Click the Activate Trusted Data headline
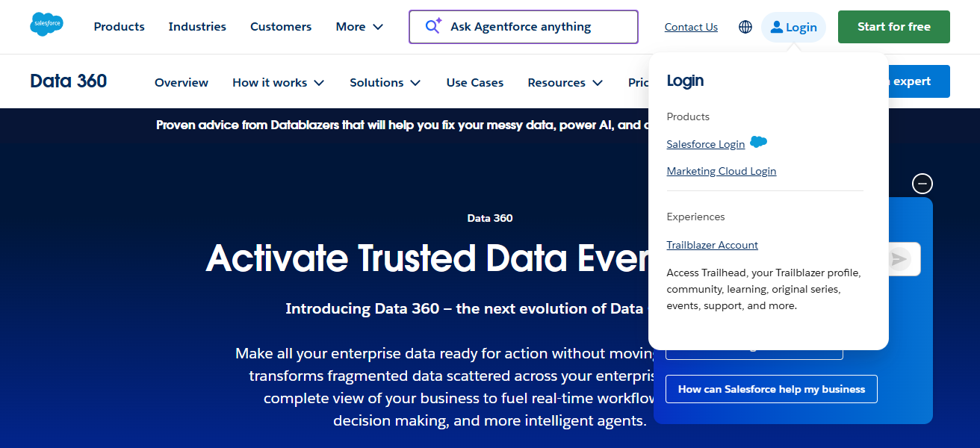 (427, 258)
